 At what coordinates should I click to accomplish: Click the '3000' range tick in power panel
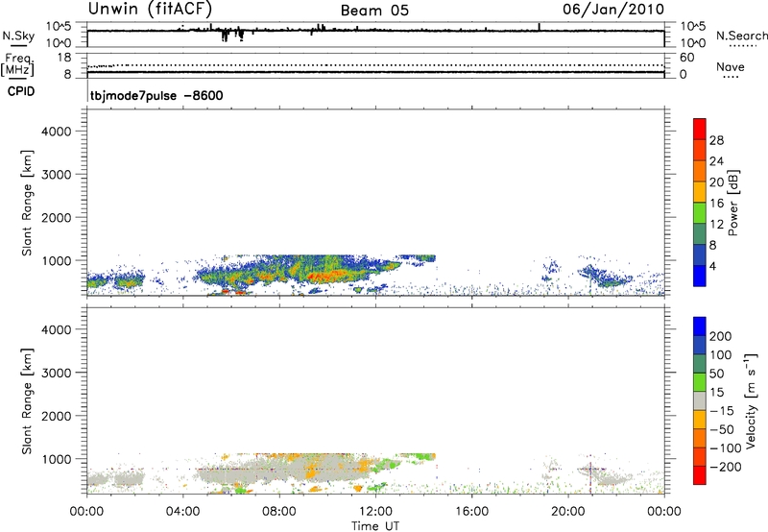[x=57, y=175]
